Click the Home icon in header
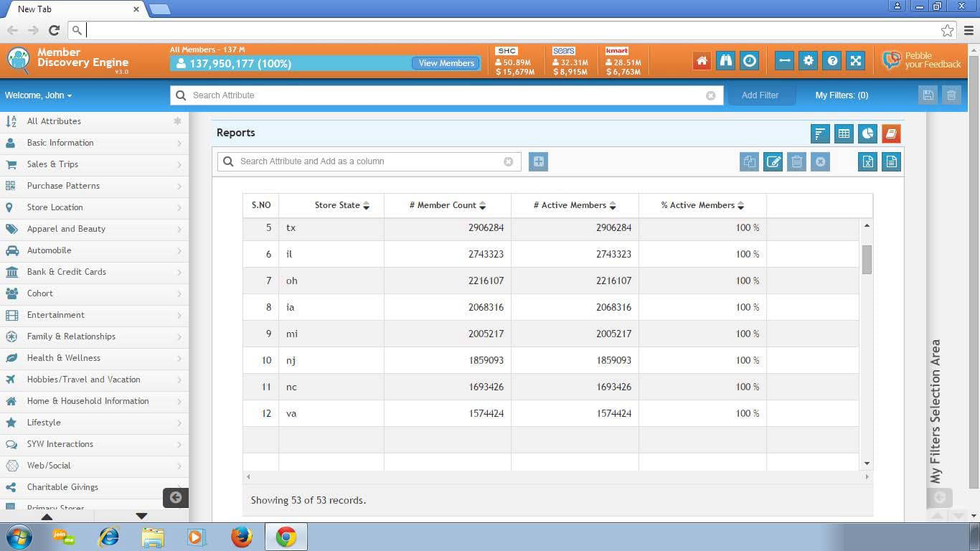 pos(702,61)
